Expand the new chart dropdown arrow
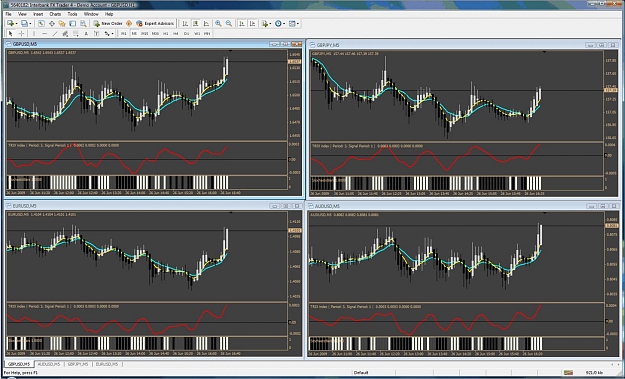Viewport: 625px width, 379px height. coord(16,24)
